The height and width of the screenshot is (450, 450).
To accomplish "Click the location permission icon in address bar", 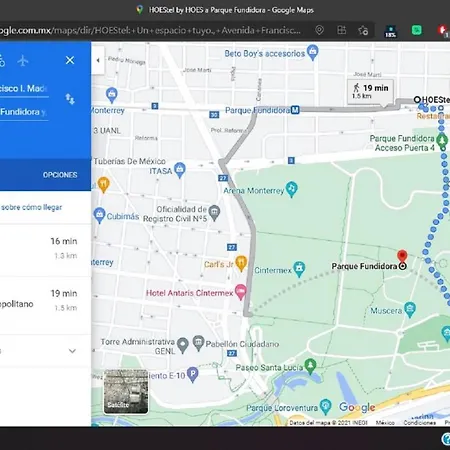I will [x=319, y=30].
